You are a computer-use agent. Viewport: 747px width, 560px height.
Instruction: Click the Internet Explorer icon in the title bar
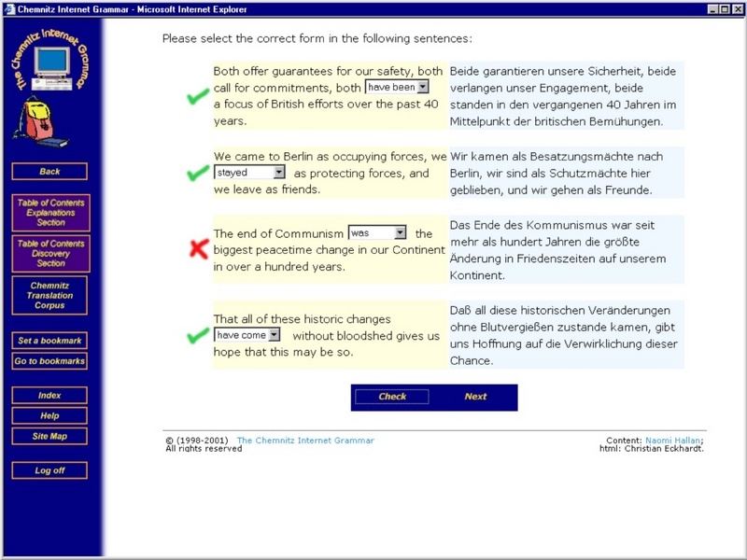tap(9, 9)
